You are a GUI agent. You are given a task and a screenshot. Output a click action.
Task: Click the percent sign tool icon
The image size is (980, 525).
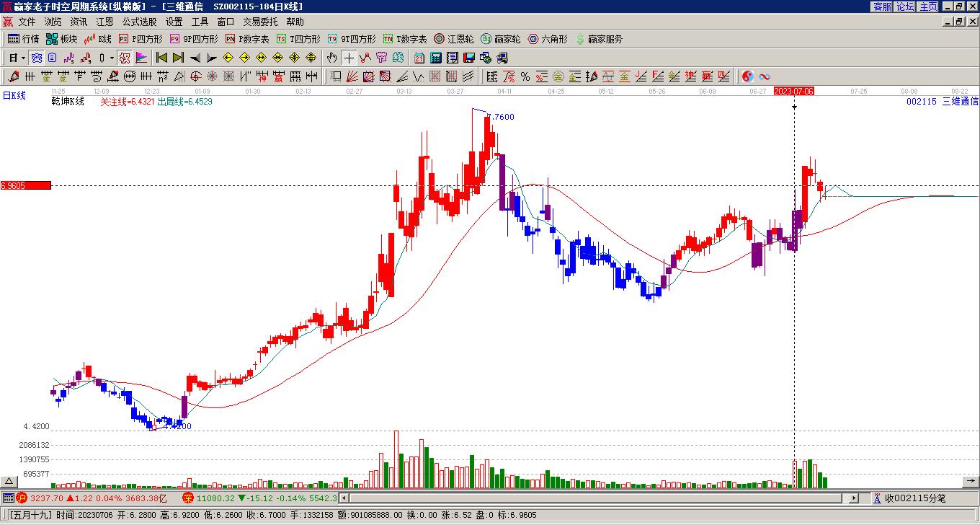click(x=525, y=76)
